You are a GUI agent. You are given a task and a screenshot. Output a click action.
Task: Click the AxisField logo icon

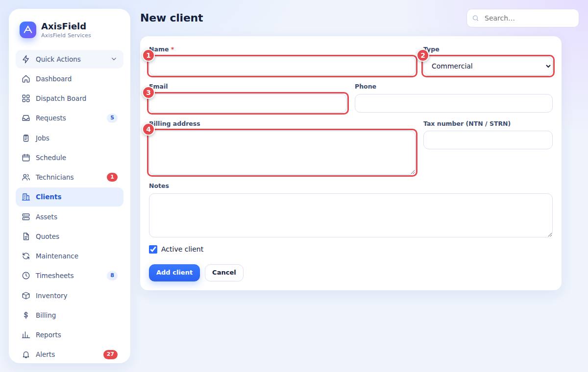28,30
